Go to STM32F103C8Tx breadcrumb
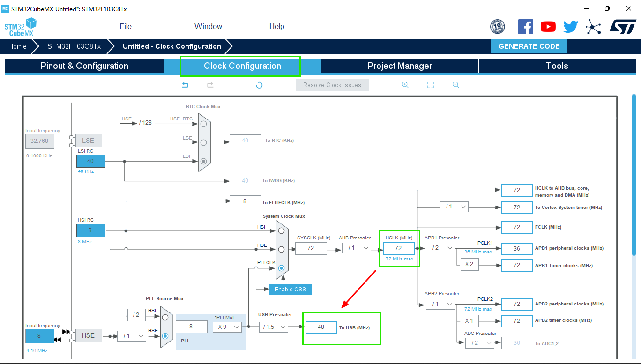 point(74,46)
